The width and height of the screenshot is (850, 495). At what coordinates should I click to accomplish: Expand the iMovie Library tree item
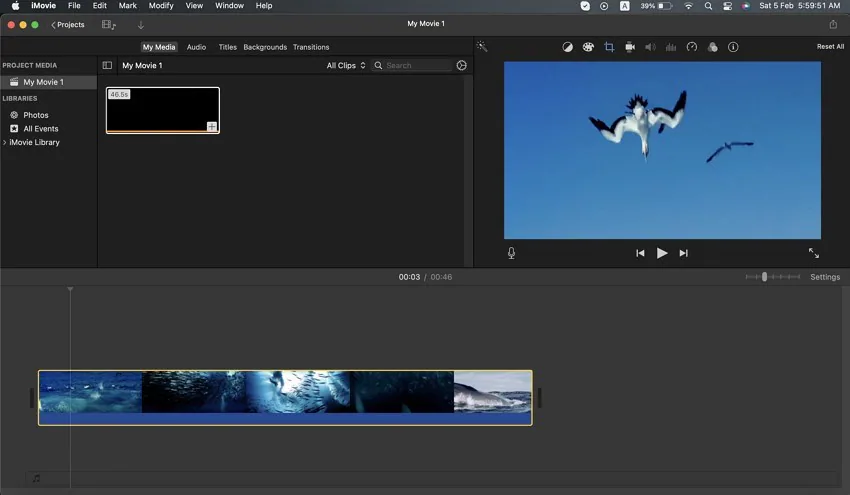5,143
